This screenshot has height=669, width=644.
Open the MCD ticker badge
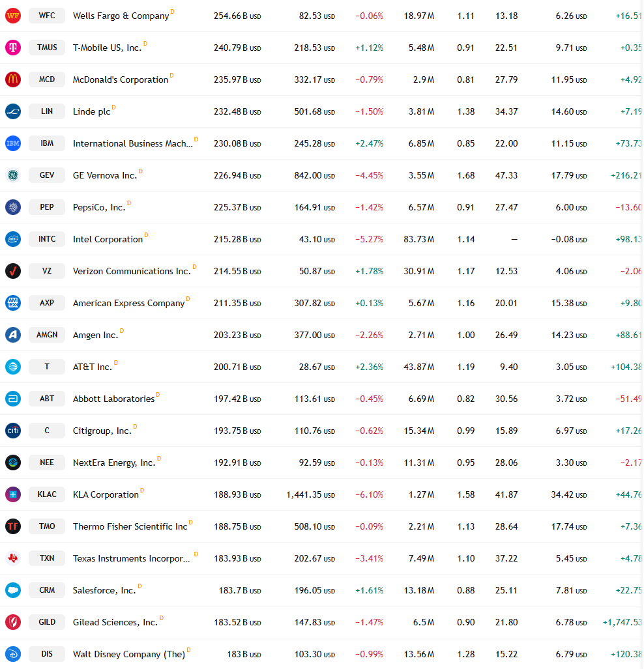click(47, 79)
